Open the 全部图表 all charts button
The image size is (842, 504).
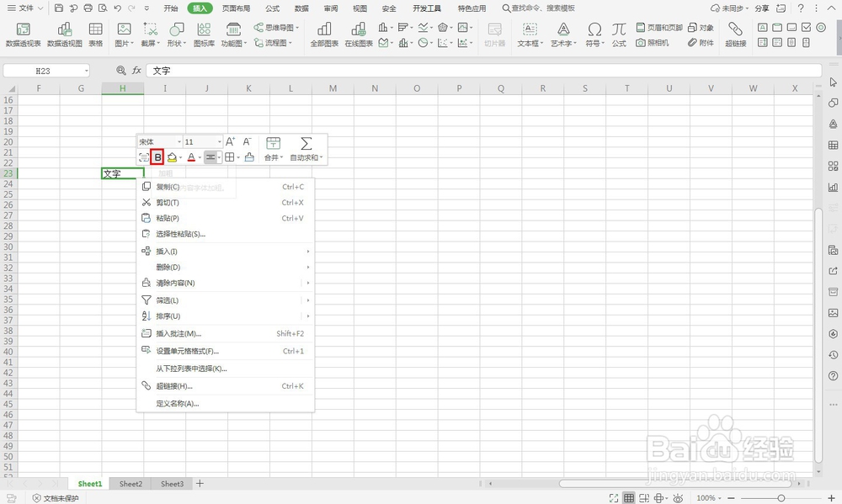coord(324,34)
